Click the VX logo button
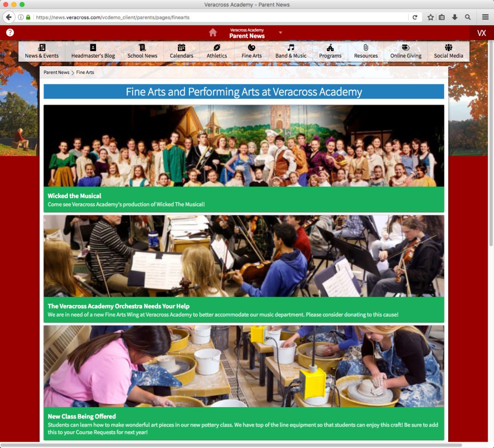494x448 pixels. coord(482,33)
